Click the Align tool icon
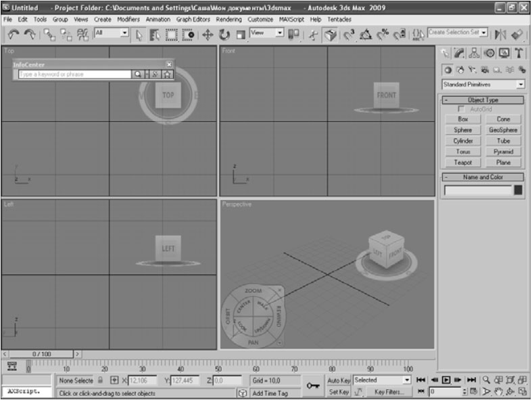This screenshot has width=532, height=400. tap(517, 35)
